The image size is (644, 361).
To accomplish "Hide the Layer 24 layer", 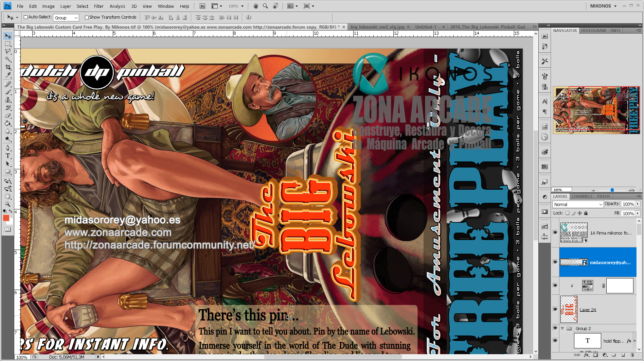I will 555,309.
